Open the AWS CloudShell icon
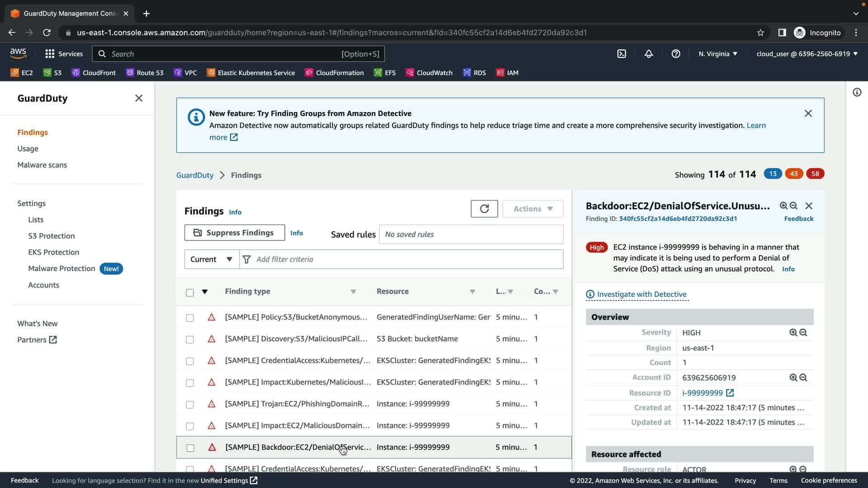868x488 pixels. coord(622,54)
